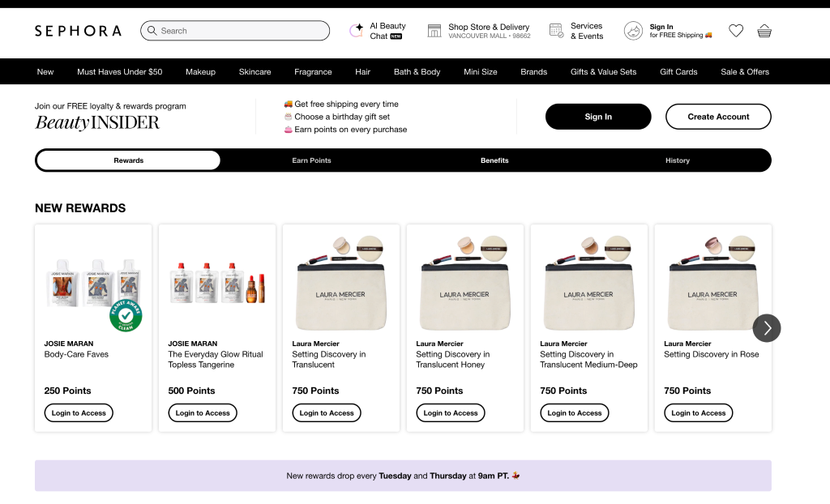
Task: Click Translucent Medium-Deep product title
Action: 588,360
